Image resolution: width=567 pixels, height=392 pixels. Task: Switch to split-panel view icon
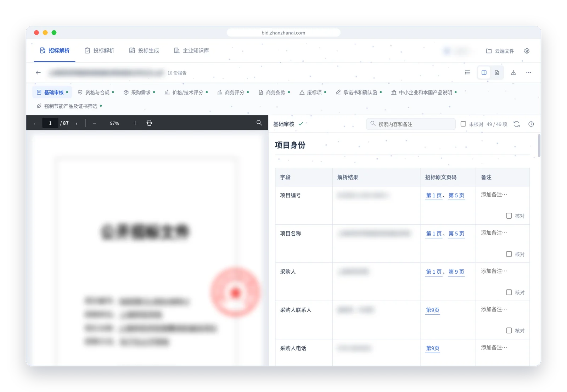pyautogui.click(x=484, y=73)
